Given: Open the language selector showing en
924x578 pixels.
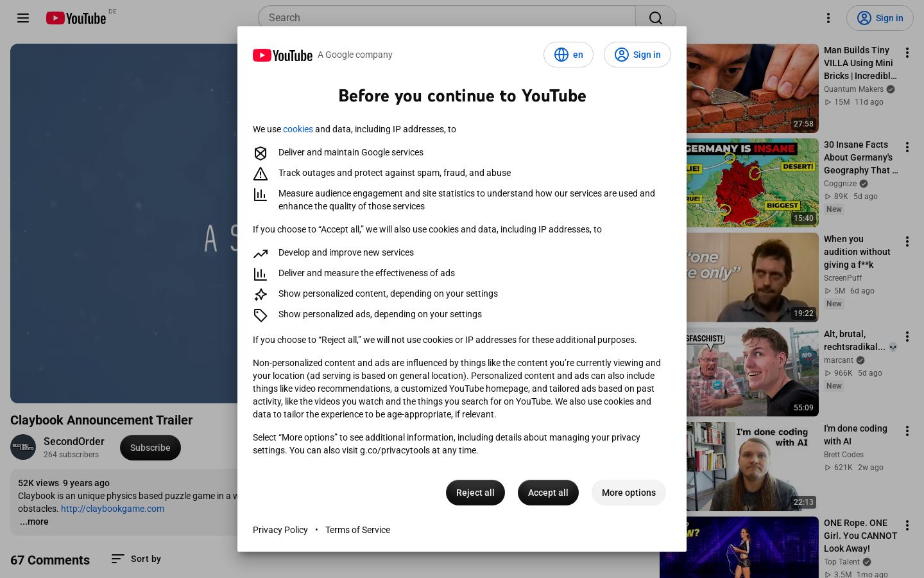Looking at the screenshot, I should [569, 55].
